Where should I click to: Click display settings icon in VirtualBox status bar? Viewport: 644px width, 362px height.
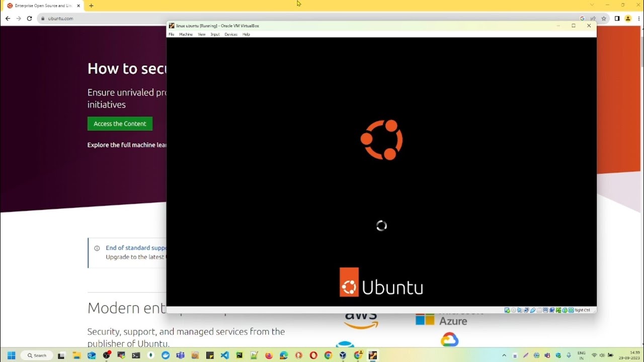(x=545, y=310)
